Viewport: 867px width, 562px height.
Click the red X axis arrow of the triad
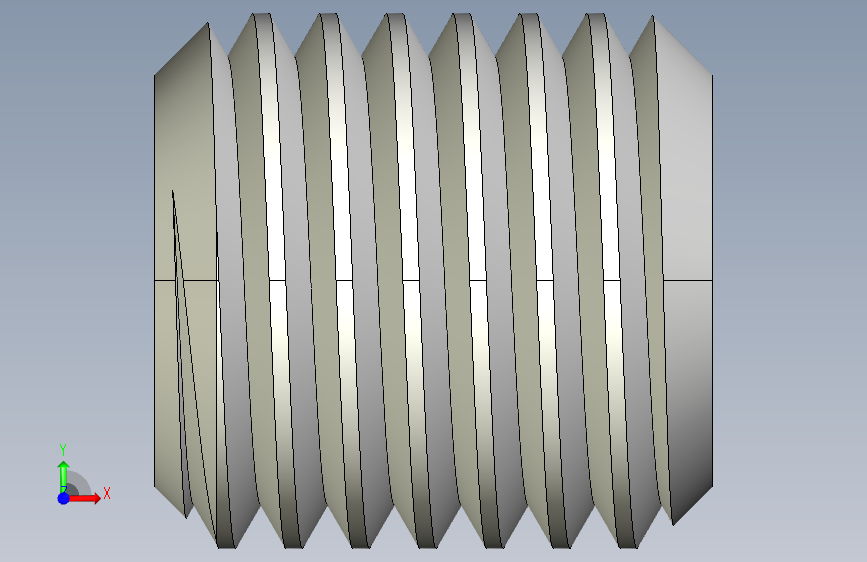[85, 498]
